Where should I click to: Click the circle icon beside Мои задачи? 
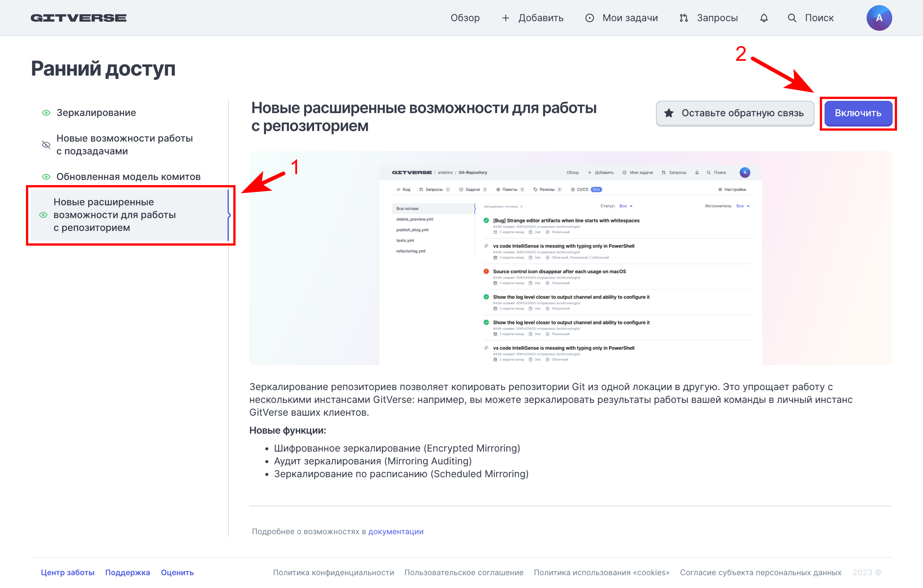pos(589,18)
